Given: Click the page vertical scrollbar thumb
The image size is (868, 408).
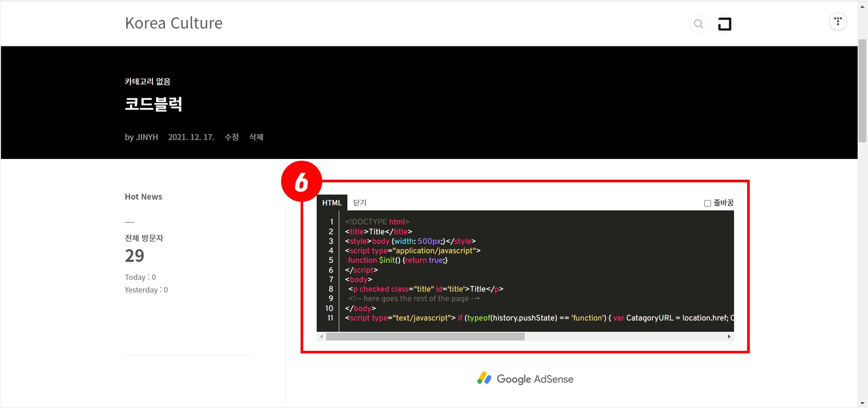Looking at the screenshot, I should 862,91.
